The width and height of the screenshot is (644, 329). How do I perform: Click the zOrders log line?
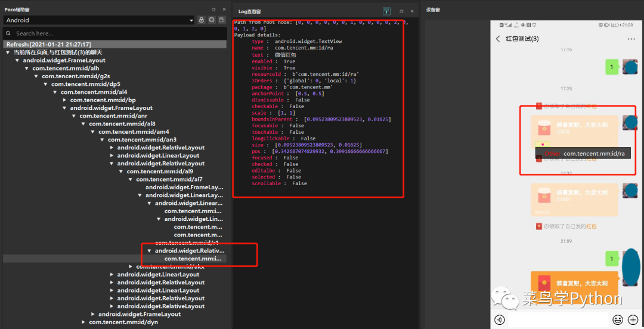coord(304,81)
